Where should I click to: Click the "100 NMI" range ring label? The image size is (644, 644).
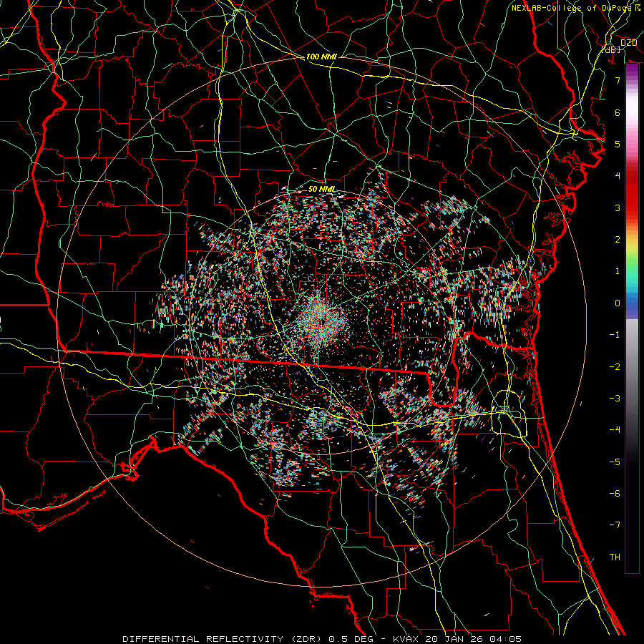point(321,57)
